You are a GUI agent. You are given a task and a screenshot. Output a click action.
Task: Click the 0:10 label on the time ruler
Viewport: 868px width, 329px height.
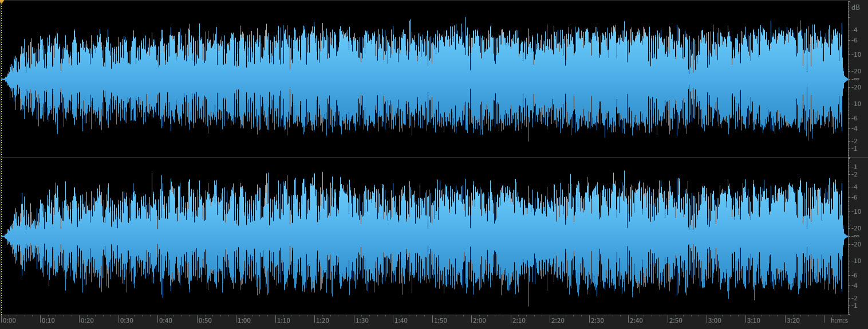(x=48, y=320)
